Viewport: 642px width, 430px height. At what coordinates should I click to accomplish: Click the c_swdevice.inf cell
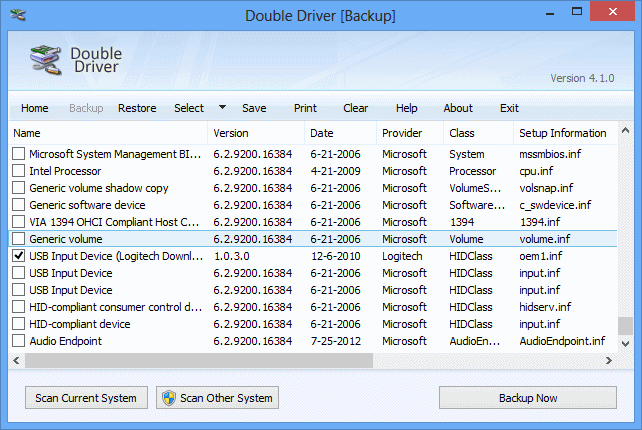point(555,205)
